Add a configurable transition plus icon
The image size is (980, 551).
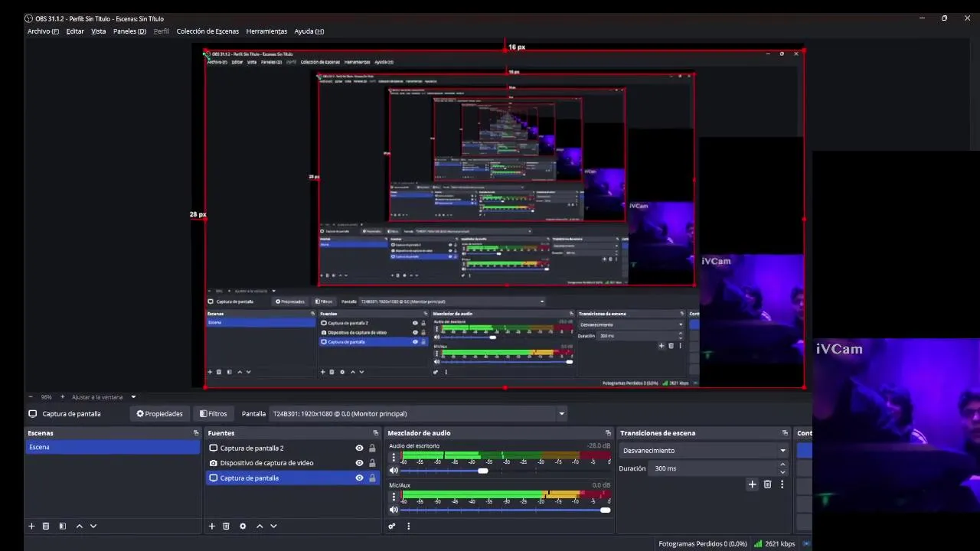point(752,484)
